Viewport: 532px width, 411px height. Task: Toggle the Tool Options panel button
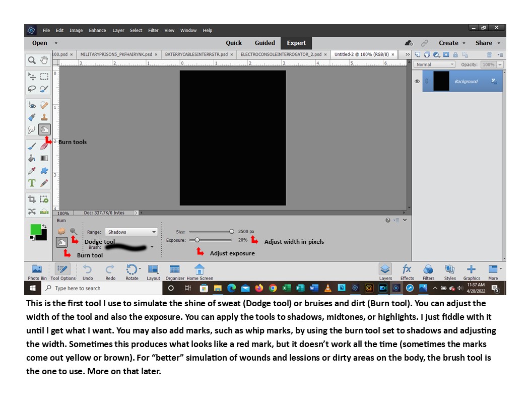[x=63, y=271]
